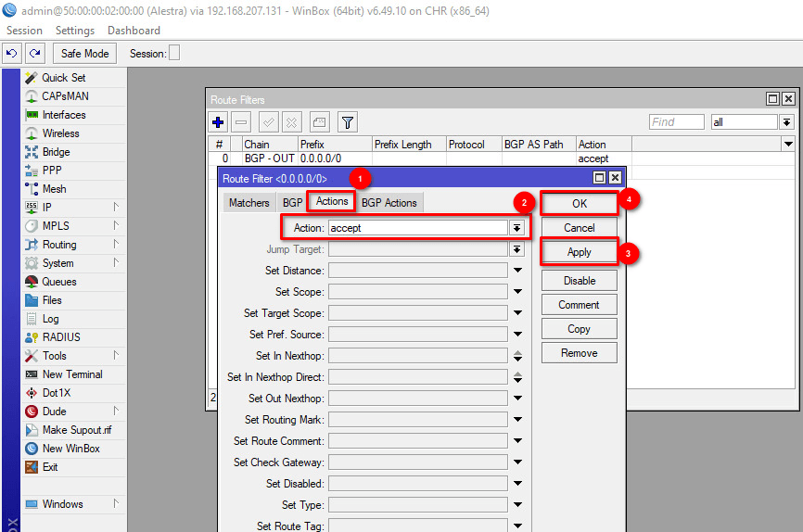The height and width of the screenshot is (532, 803).
Task: Open CAPsMAN in the sidebar
Action: [x=65, y=96]
